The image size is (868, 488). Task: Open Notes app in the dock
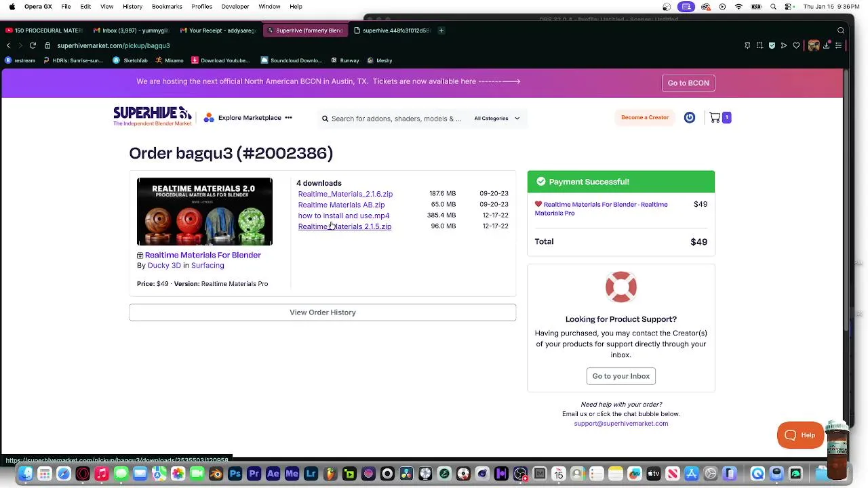click(x=616, y=474)
